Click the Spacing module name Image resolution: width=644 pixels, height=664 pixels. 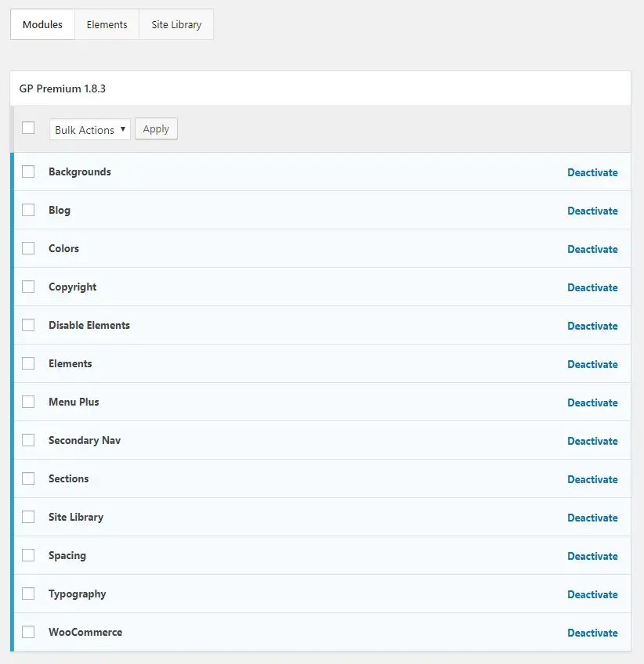[67, 556]
